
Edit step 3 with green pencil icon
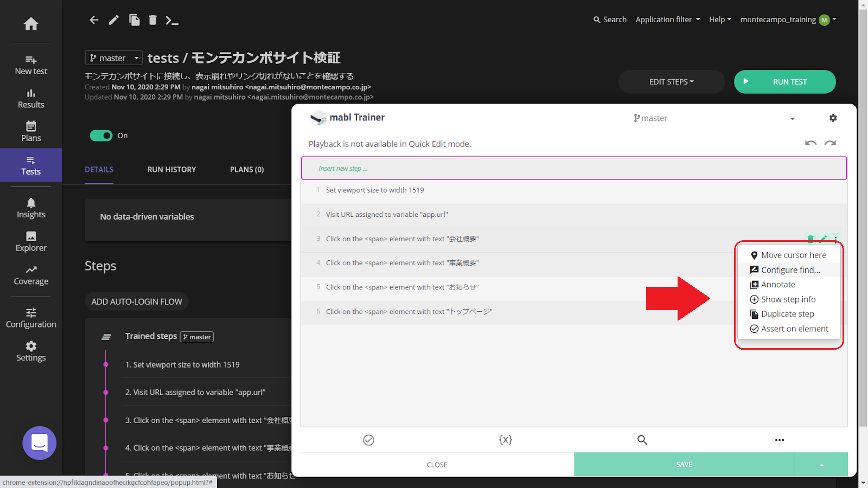pos(823,239)
